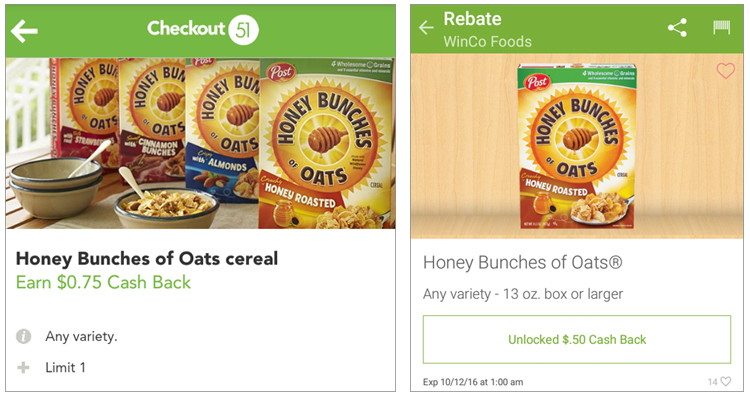Tap single Honey Roasted box image
Image resolution: width=750 pixels, height=399 pixels.
click(577, 146)
